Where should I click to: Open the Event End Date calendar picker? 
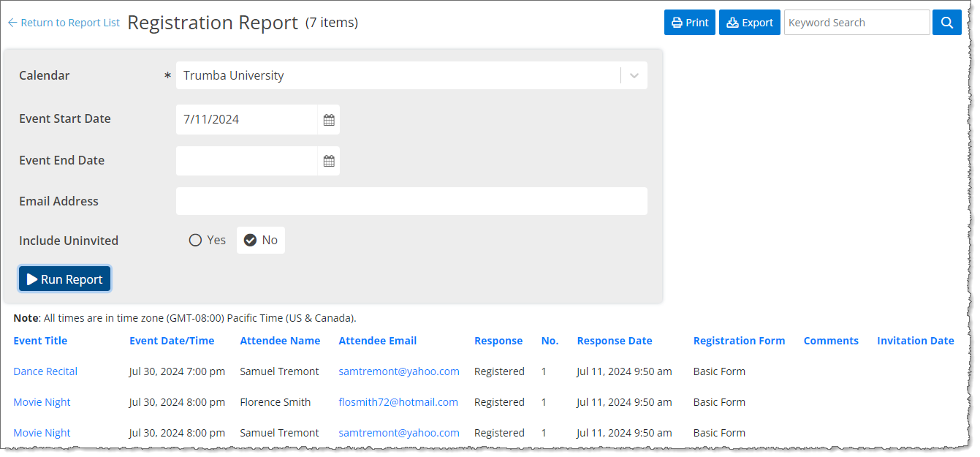329,161
